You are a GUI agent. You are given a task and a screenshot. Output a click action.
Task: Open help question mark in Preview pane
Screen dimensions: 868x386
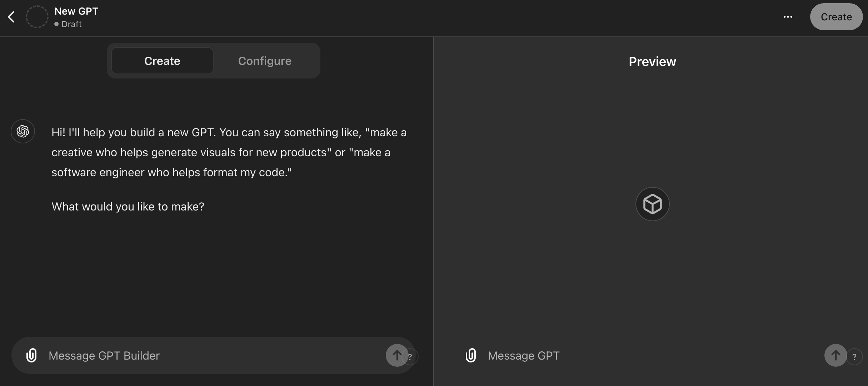pos(854,357)
